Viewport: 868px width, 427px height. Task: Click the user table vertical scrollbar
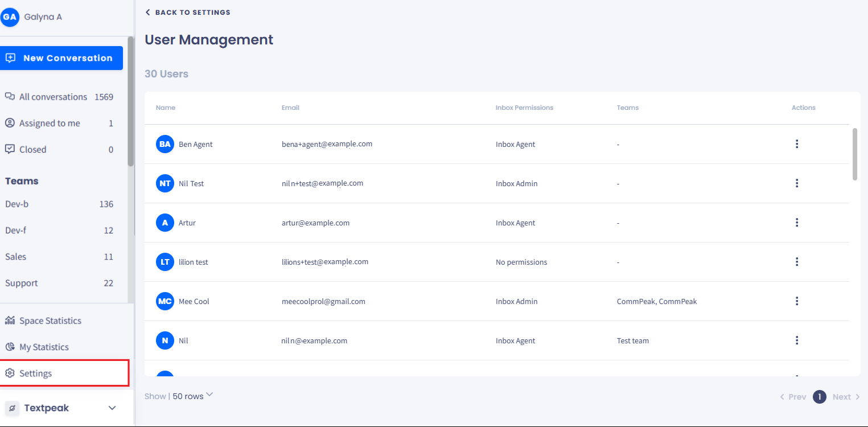pyautogui.click(x=855, y=154)
